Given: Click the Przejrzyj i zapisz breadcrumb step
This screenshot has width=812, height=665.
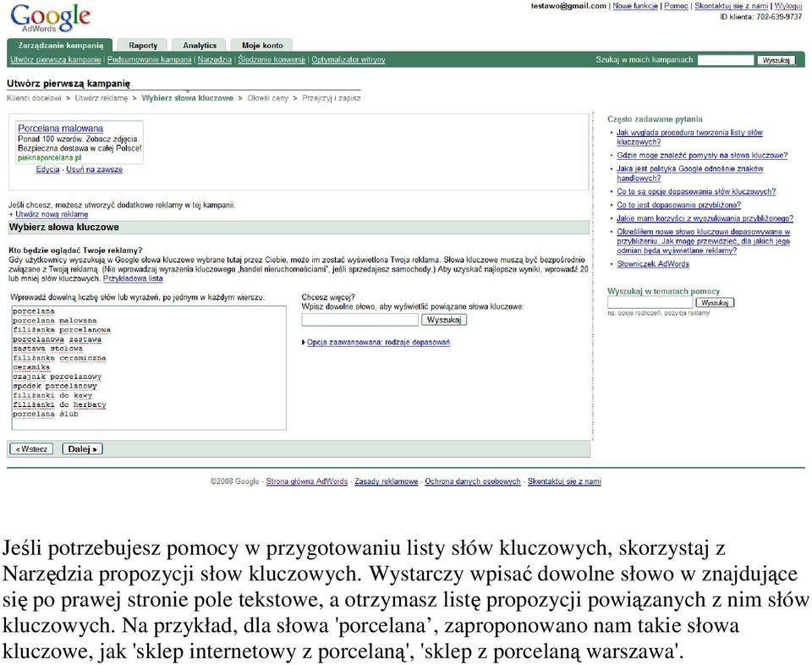Looking at the screenshot, I should pos(331,98).
